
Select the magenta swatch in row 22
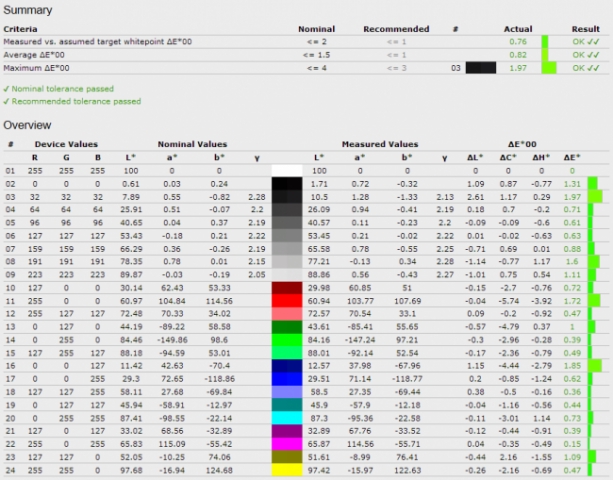289,443
